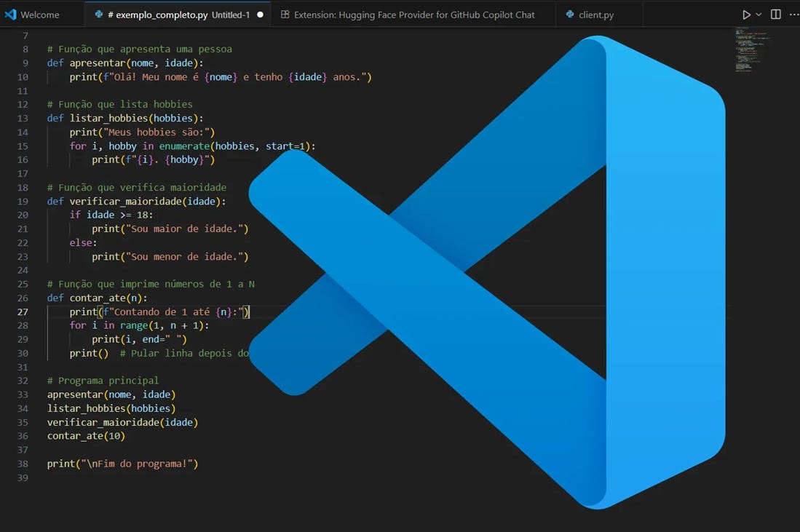Image resolution: width=800 pixels, height=532 pixels.
Task: Click comment "# Função que lista hobbies"
Action: (x=120, y=104)
